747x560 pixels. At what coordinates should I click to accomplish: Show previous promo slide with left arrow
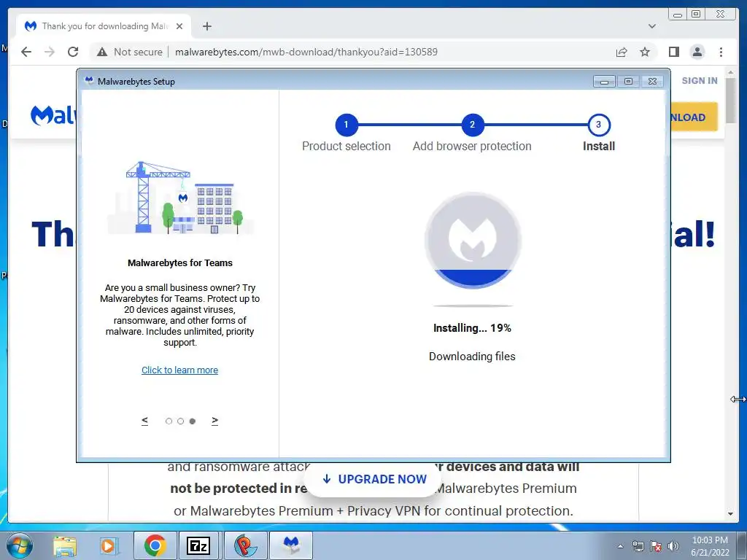coord(145,421)
